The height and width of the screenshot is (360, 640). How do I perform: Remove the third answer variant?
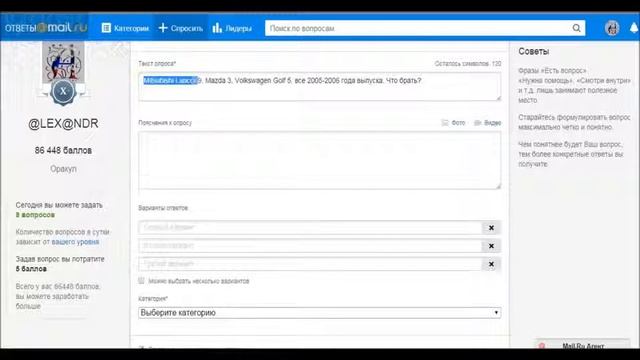pyautogui.click(x=491, y=264)
